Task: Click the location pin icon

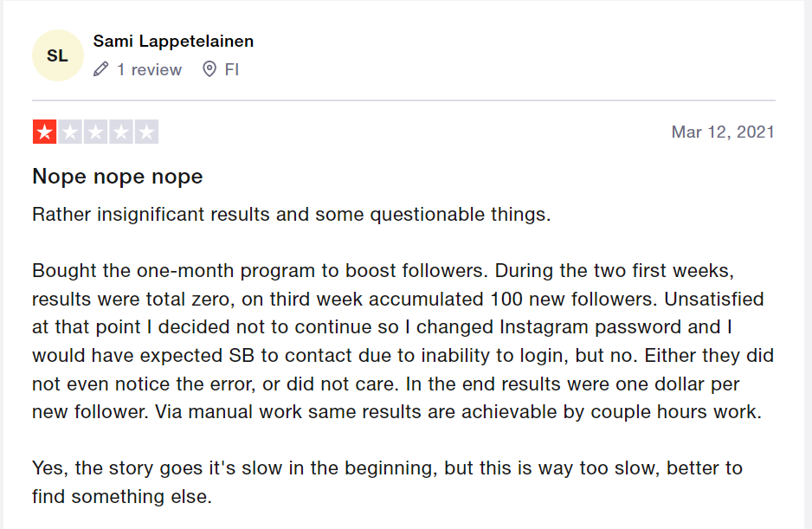Action: [209, 69]
